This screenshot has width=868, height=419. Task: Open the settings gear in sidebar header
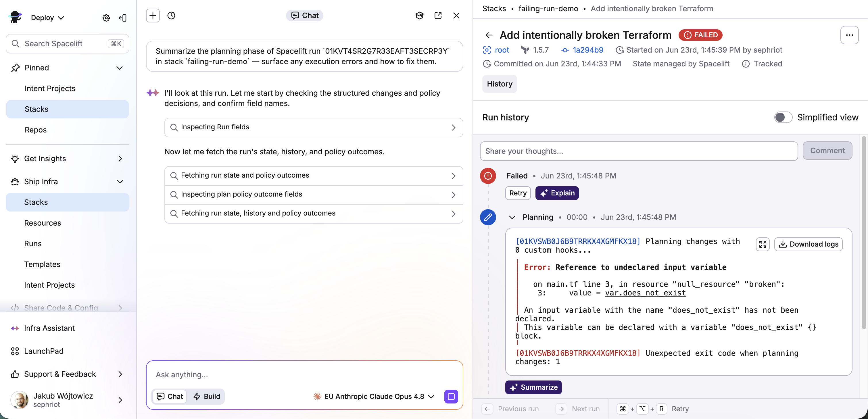106,18
